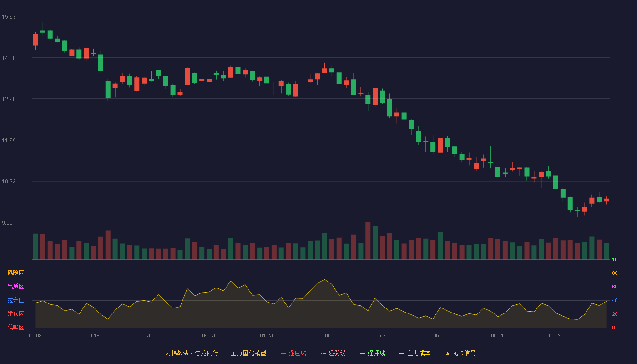
Task: Click the 06-11 date label
Action: [x=498, y=335]
